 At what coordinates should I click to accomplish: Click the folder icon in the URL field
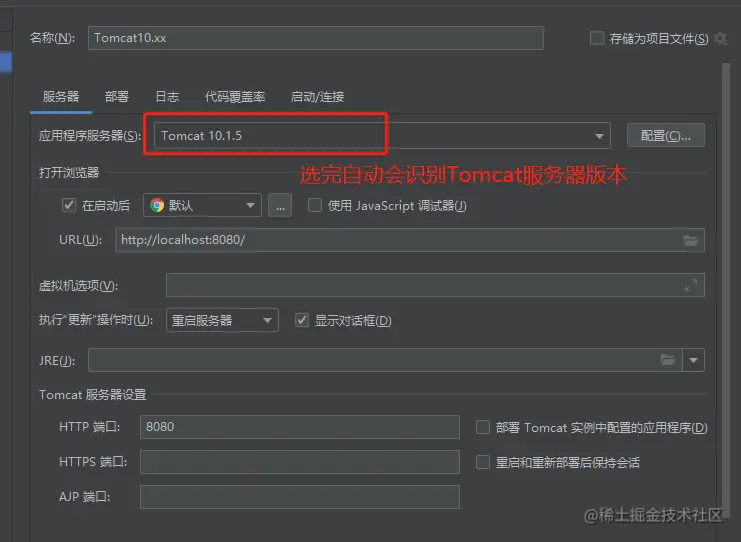(690, 241)
